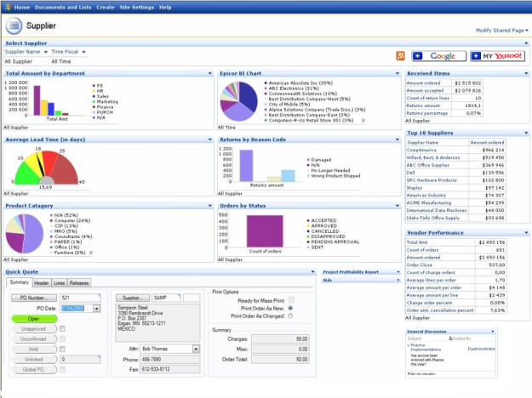The width and height of the screenshot is (532, 398).
Task: Switch to the Summary tab
Action: pyautogui.click(x=20, y=282)
